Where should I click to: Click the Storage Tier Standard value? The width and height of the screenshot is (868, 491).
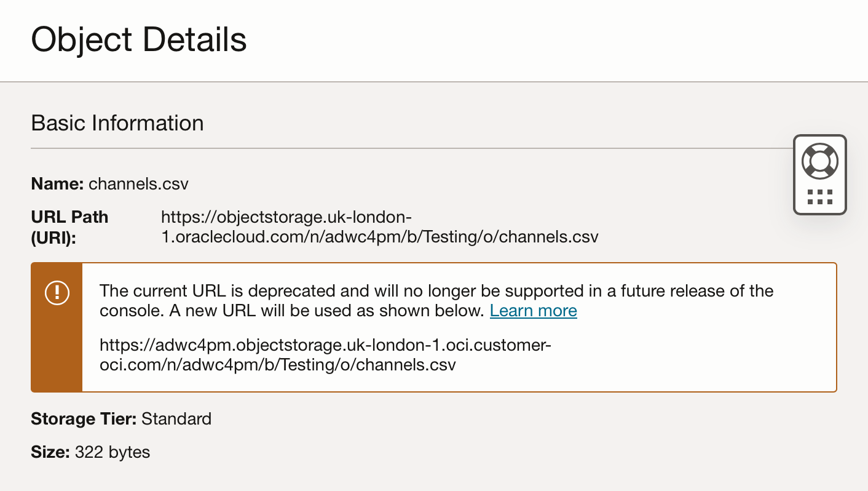point(176,419)
